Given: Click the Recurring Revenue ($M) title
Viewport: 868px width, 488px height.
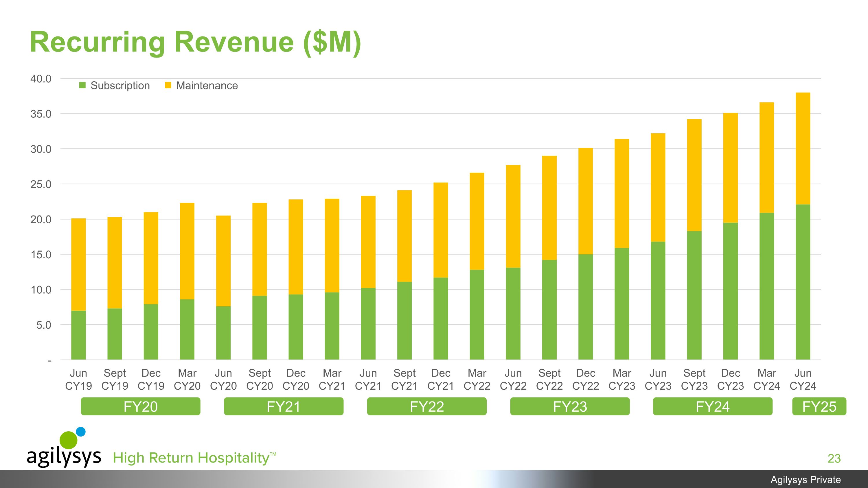Looking at the screenshot, I should [x=195, y=42].
